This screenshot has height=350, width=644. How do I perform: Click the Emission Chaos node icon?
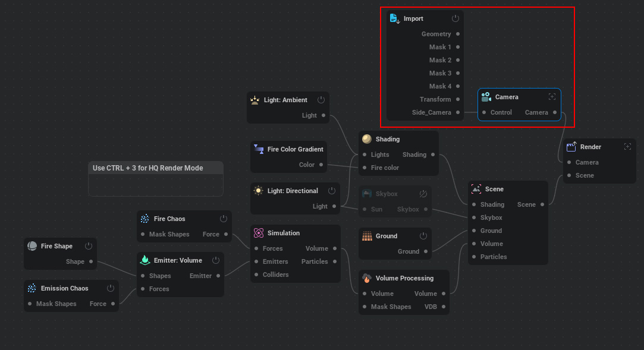[x=32, y=288]
